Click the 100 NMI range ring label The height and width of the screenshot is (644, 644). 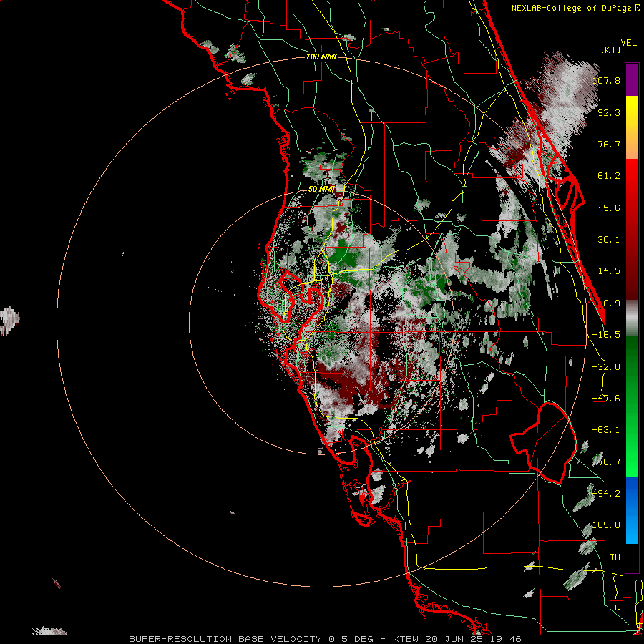tap(321, 57)
